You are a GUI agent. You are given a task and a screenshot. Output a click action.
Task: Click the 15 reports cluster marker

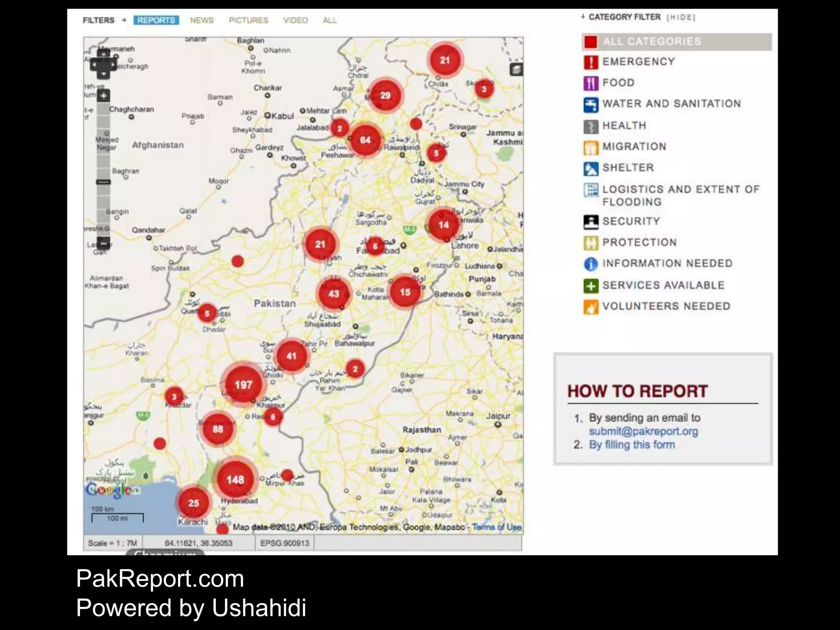tap(405, 292)
